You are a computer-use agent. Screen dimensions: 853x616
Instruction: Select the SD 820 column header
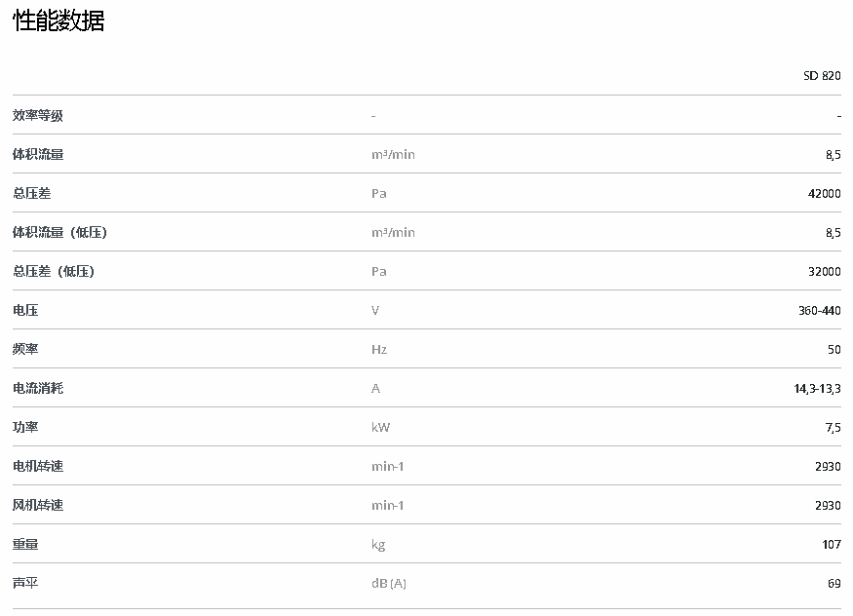pos(822,76)
